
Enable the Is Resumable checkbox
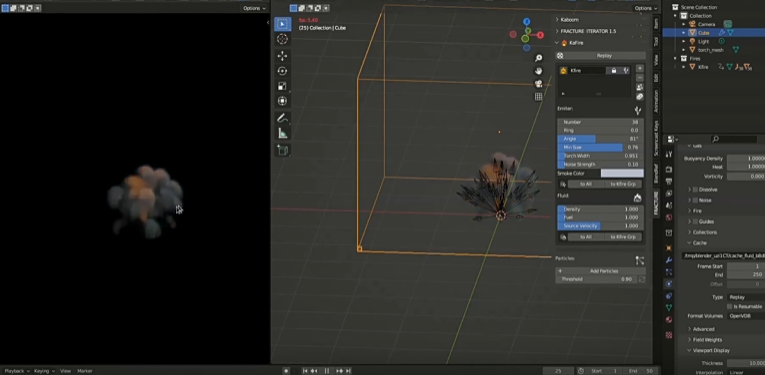tap(729, 306)
